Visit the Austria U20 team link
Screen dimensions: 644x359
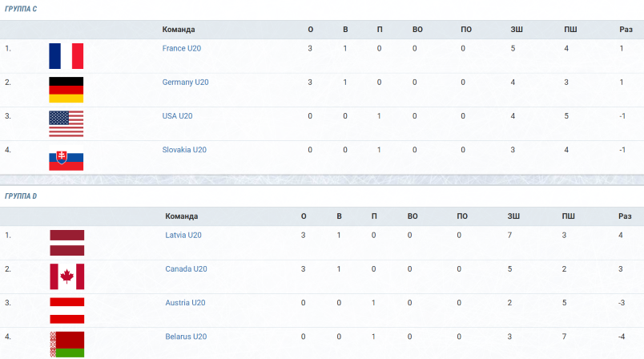click(185, 303)
